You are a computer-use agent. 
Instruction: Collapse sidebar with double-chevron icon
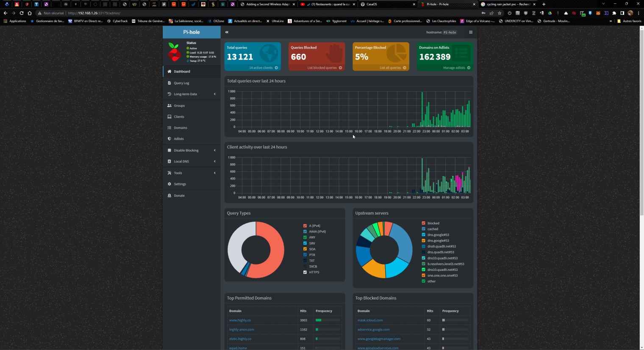(x=227, y=32)
